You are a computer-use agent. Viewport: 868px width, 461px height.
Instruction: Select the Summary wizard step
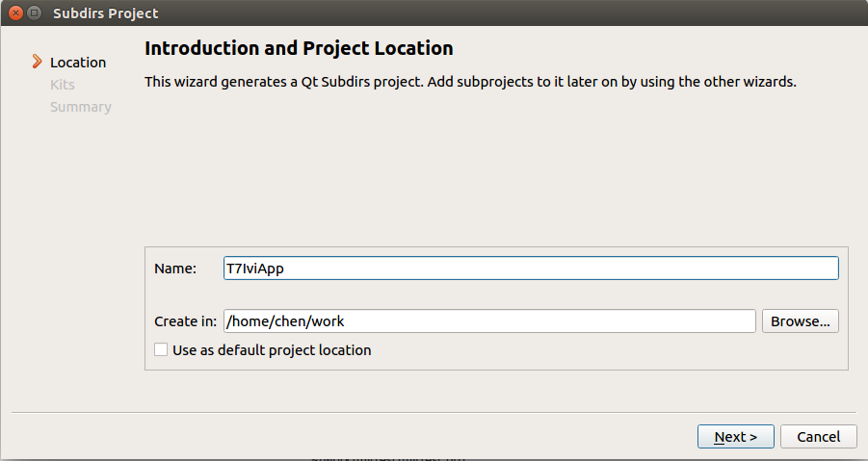pyautogui.click(x=81, y=107)
